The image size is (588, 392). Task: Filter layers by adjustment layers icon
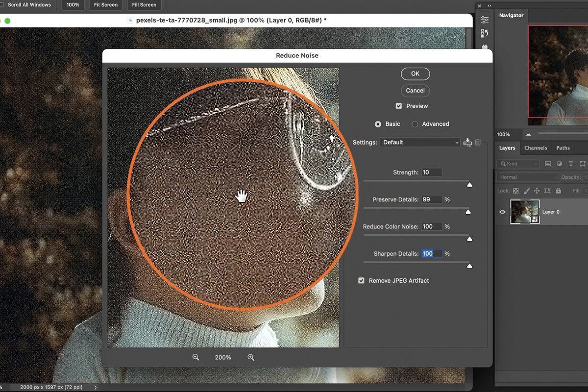[x=560, y=164]
